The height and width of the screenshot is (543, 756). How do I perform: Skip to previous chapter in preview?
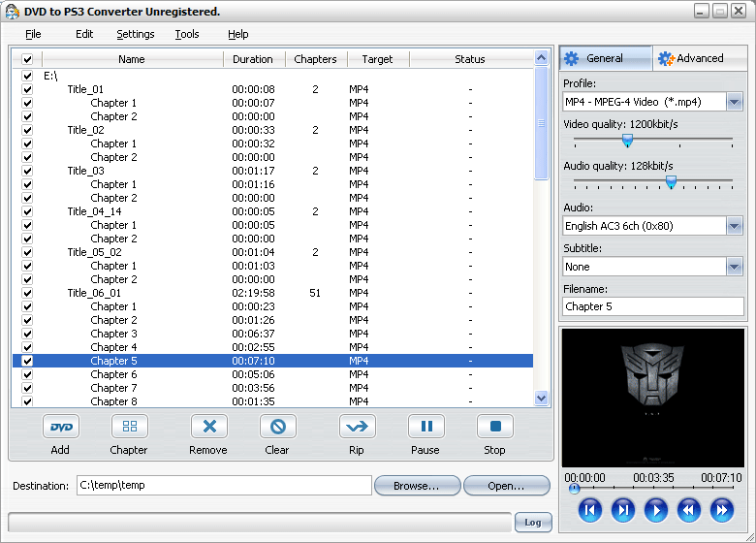click(590, 510)
